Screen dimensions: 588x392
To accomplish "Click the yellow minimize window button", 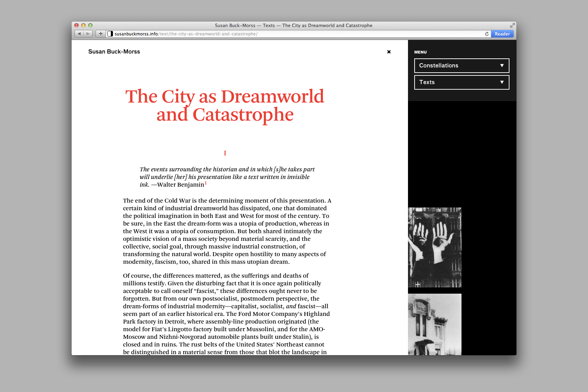I will (83, 25).
